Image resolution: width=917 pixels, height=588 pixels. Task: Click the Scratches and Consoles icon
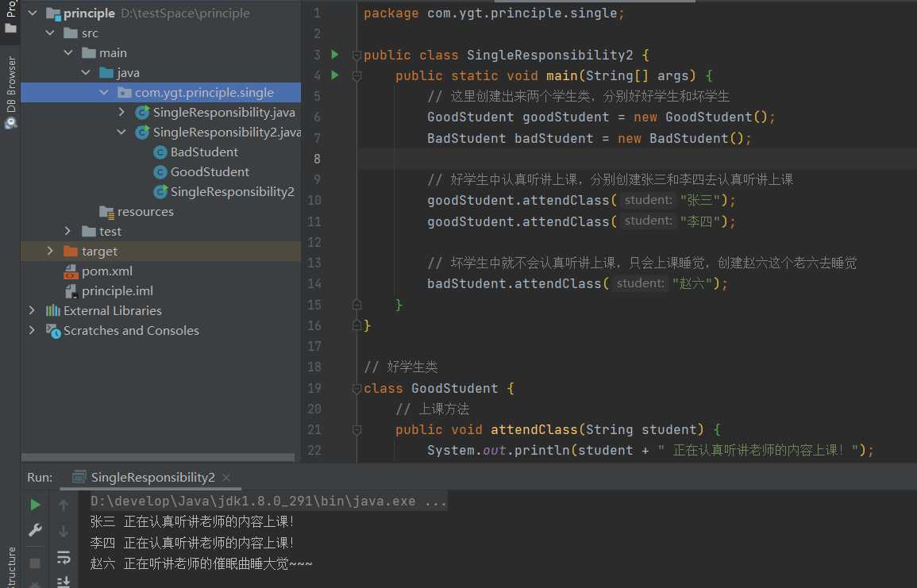pos(53,331)
